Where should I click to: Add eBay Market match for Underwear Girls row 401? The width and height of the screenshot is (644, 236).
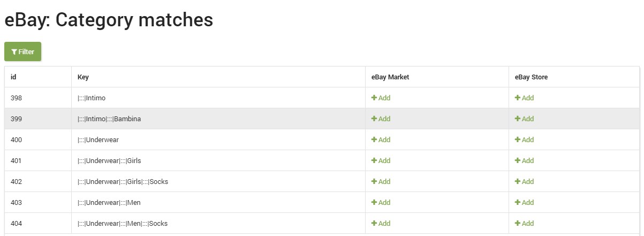[x=381, y=161]
